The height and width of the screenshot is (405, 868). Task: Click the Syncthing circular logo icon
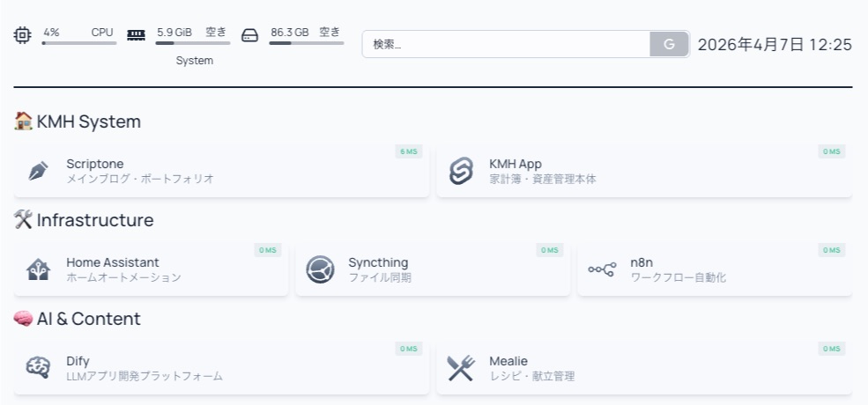click(x=320, y=269)
